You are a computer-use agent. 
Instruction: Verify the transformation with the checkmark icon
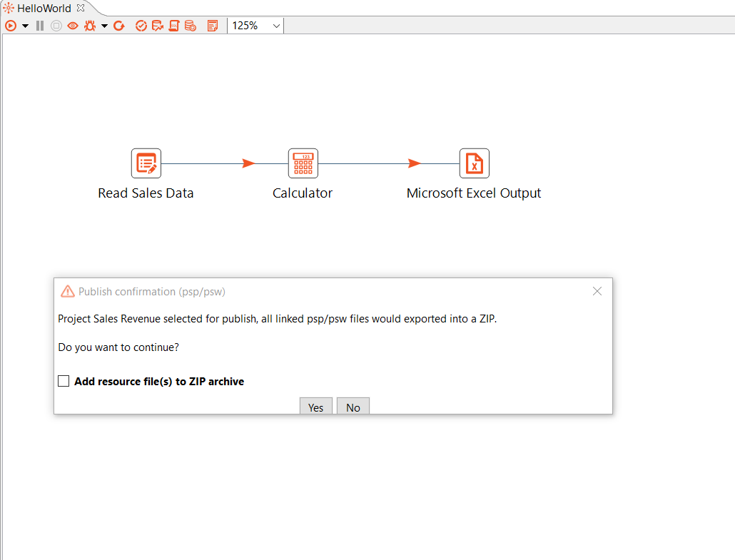click(141, 26)
